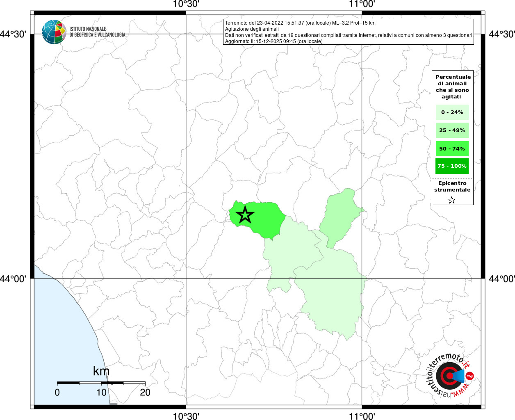Click the bottom 11°00' longitude label
515x420 pixels.
pos(362,416)
